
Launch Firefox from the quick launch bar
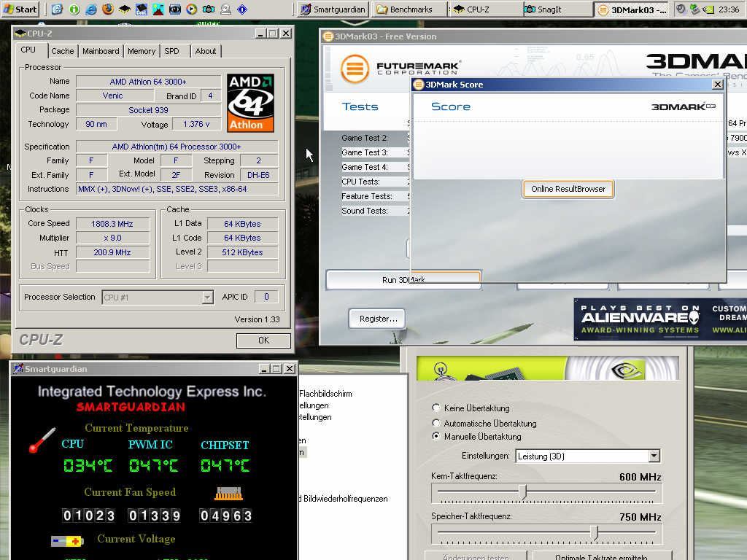[108, 9]
